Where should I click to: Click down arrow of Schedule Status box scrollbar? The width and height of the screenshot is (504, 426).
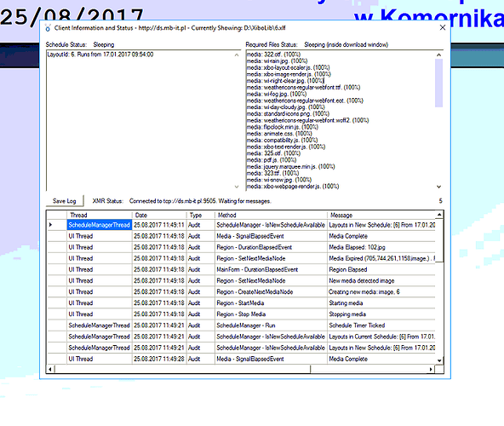237,187
